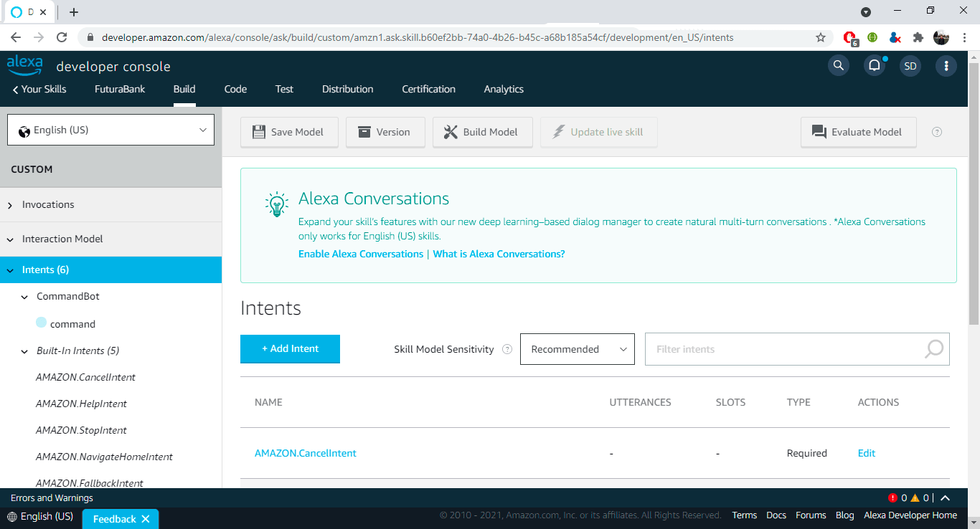Open Chrome's three-dot menu

click(x=964, y=37)
